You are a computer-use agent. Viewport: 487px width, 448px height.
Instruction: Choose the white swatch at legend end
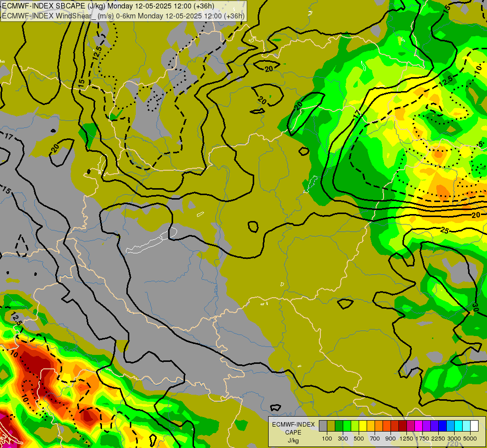(474, 426)
